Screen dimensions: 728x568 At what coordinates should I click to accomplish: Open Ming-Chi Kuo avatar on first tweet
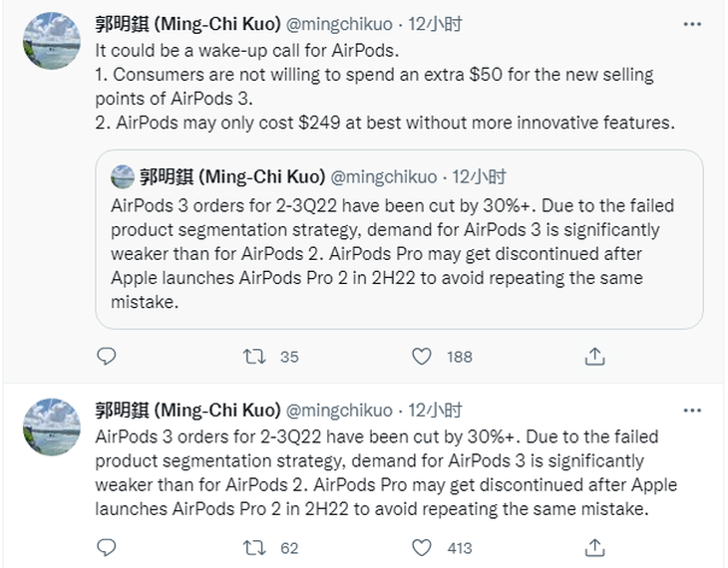click(52, 41)
